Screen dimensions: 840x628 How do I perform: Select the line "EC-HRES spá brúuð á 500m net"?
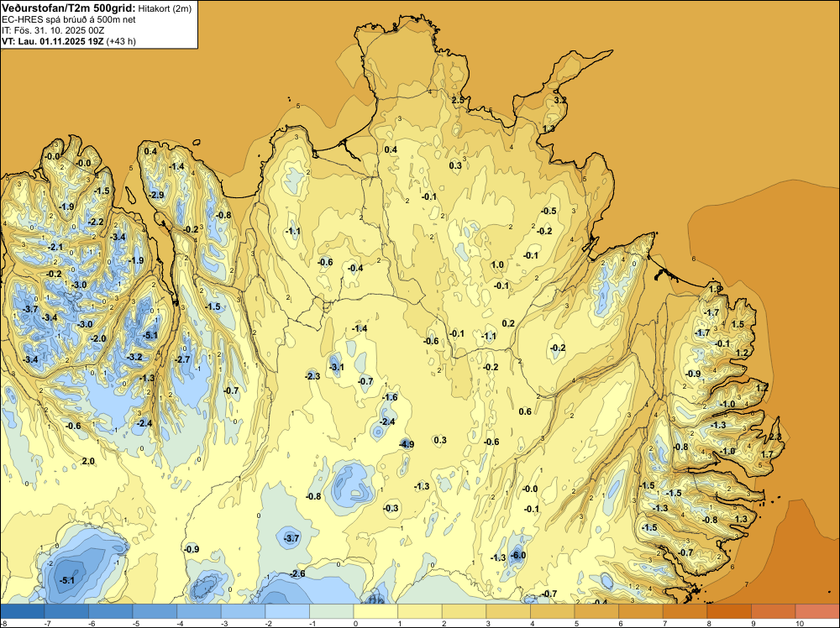click(x=69, y=19)
